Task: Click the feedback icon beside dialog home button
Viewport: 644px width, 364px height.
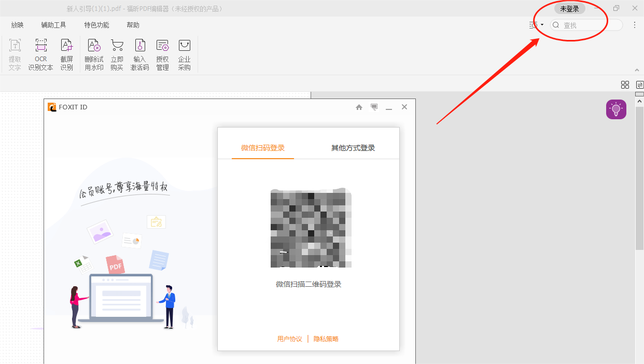Action: coord(374,107)
